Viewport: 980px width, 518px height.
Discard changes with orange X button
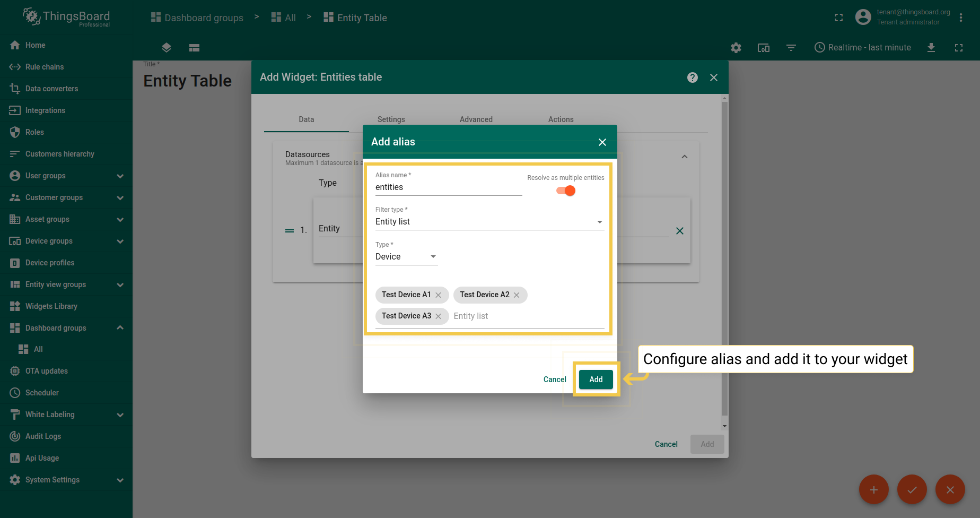(x=950, y=489)
